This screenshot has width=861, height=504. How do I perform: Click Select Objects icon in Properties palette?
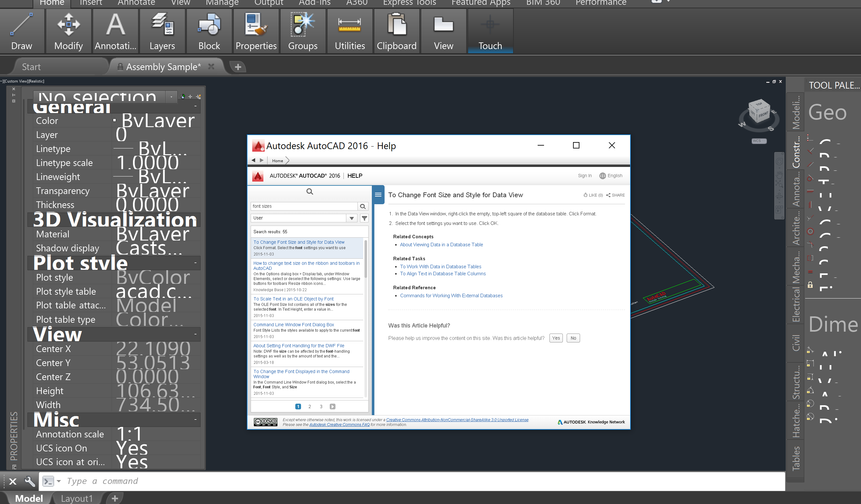click(190, 97)
